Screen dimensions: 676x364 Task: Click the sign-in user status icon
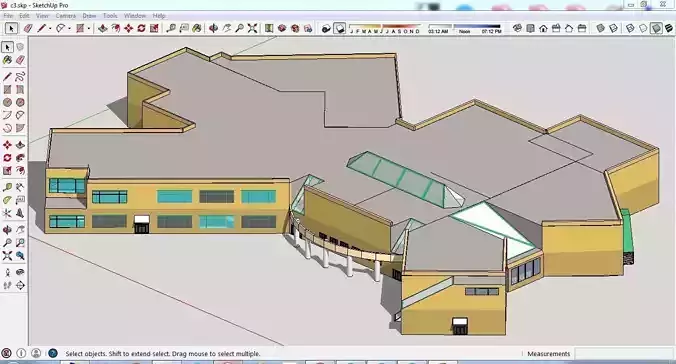pos(36,353)
